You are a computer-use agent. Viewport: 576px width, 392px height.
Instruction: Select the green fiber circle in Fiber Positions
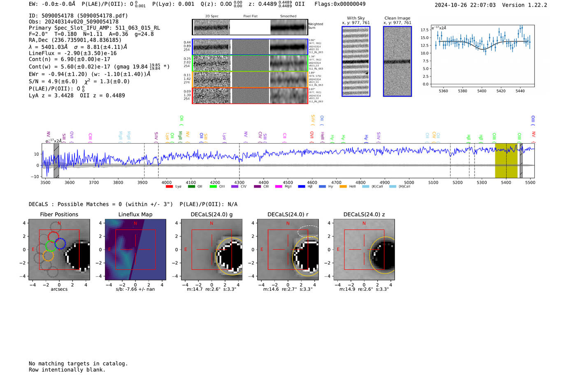coord(51,246)
